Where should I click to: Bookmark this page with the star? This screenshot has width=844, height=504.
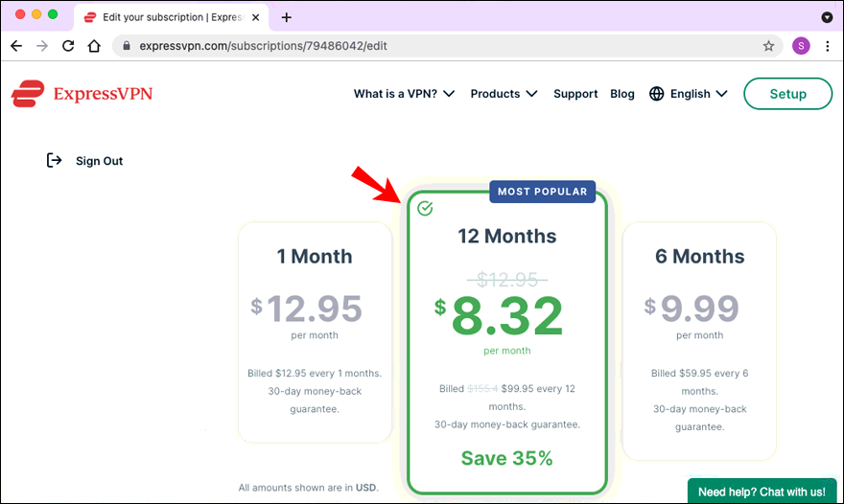pos(768,46)
